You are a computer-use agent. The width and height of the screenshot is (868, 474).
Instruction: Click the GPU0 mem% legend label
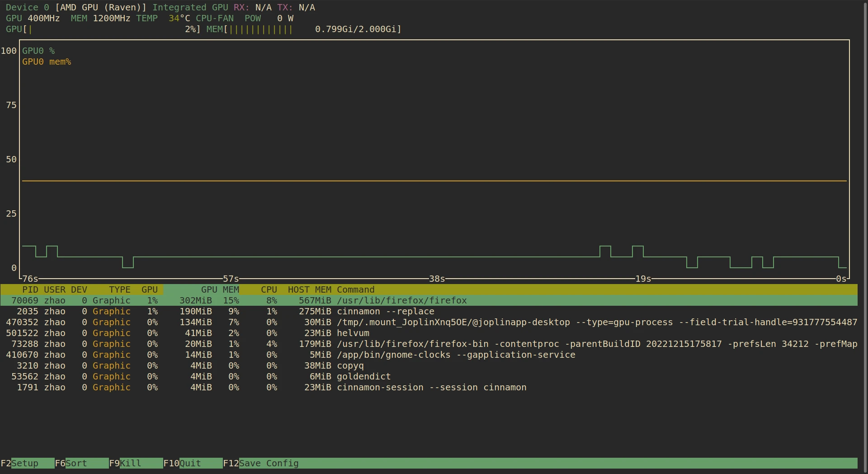click(x=47, y=62)
